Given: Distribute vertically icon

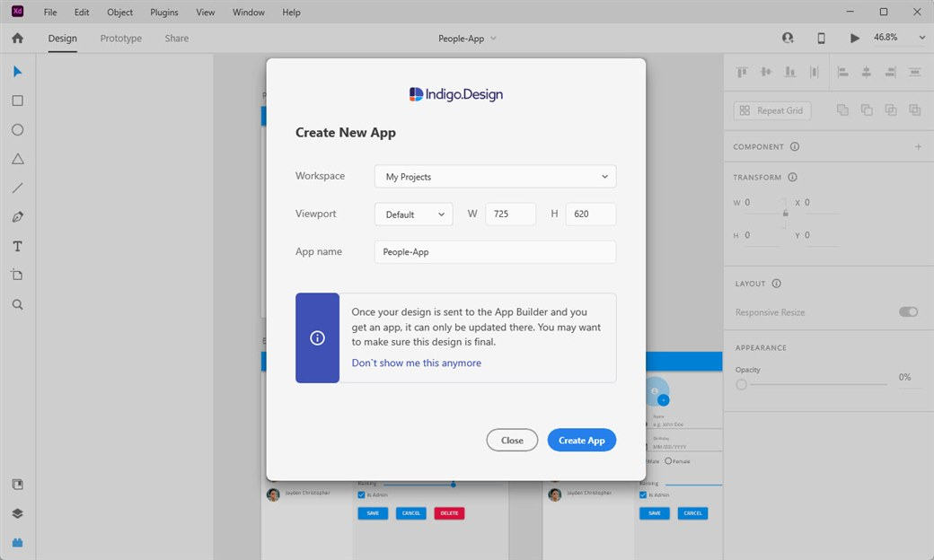Looking at the screenshot, I should pyautogui.click(x=915, y=72).
